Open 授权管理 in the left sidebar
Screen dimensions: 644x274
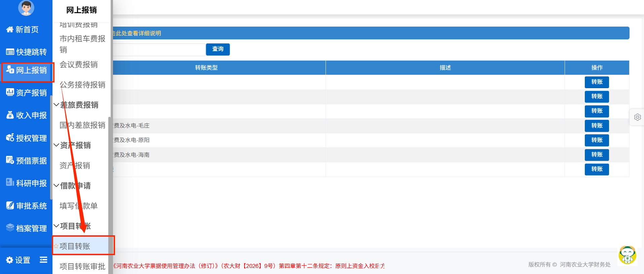26,138
